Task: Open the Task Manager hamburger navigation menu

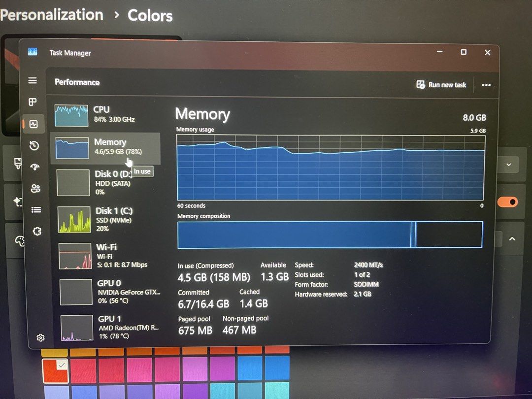Action: 32,80
